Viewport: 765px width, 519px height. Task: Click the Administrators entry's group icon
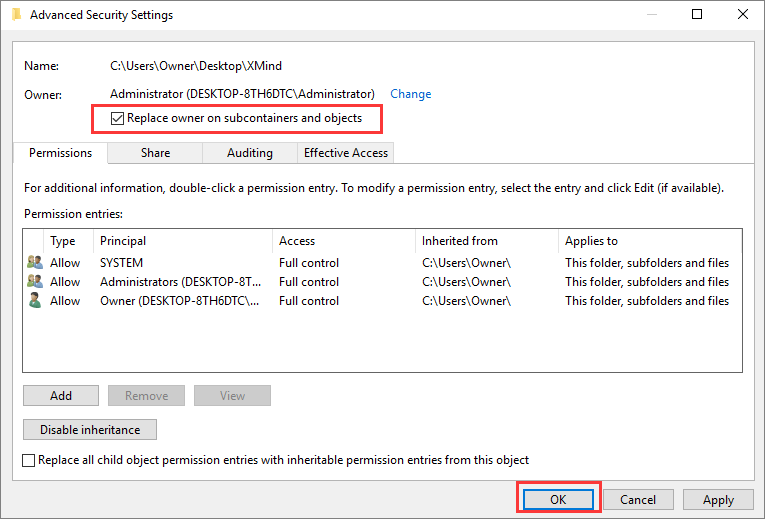click(x=35, y=282)
